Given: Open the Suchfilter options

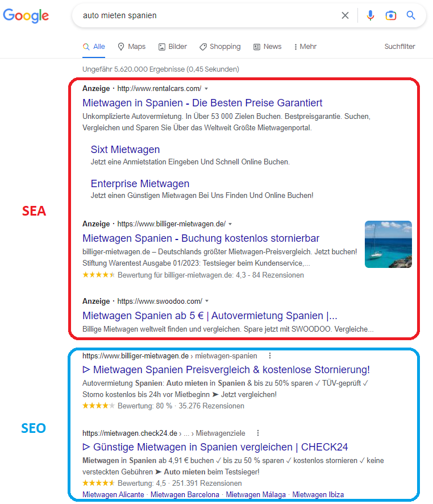Looking at the screenshot, I should pos(399,47).
